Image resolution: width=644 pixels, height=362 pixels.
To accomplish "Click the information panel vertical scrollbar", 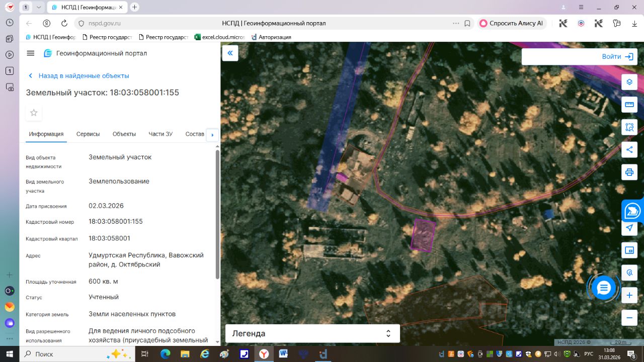I will (x=217, y=214).
